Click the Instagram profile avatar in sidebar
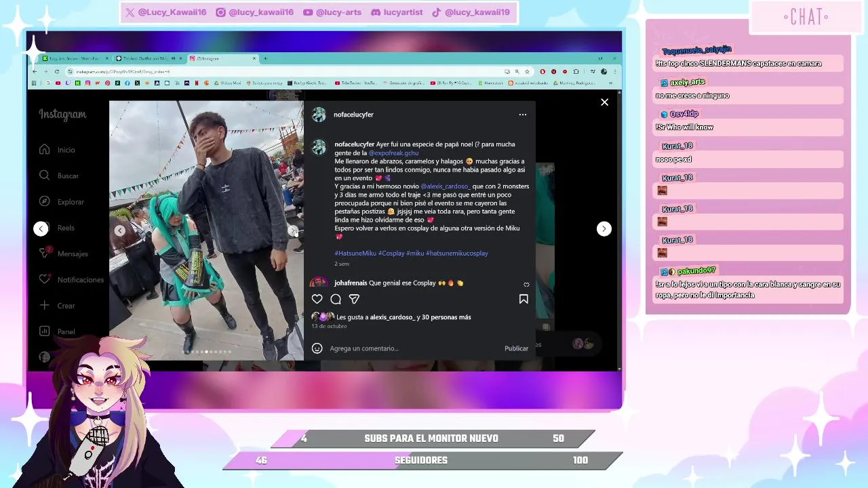 point(44,357)
